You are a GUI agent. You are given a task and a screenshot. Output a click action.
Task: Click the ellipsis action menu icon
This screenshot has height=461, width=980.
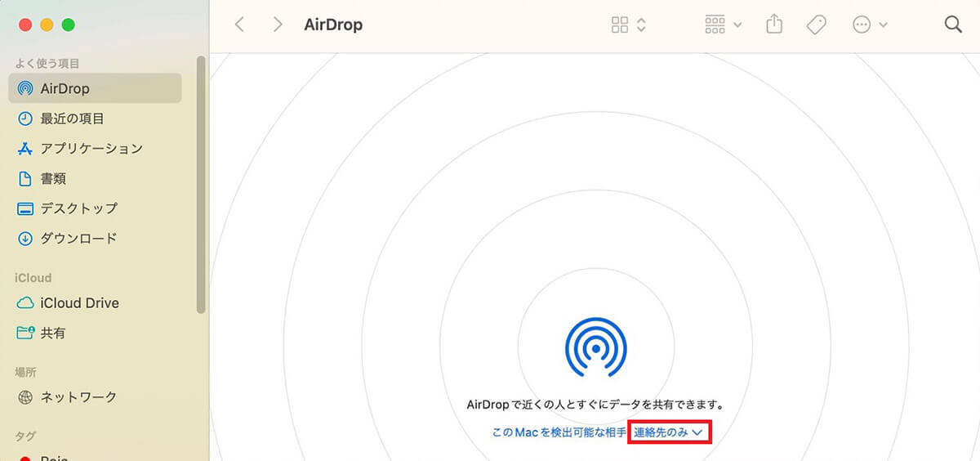click(x=862, y=25)
